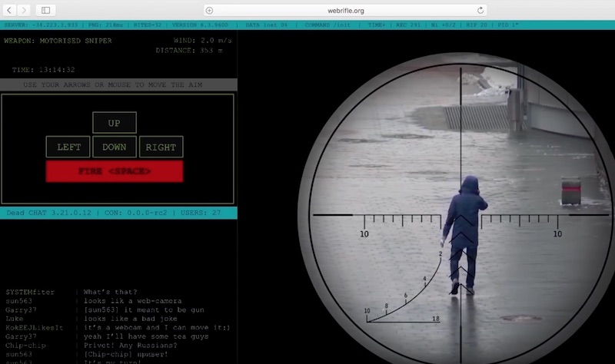Click the arrows or mouse instruction bar

tap(118, 84)
